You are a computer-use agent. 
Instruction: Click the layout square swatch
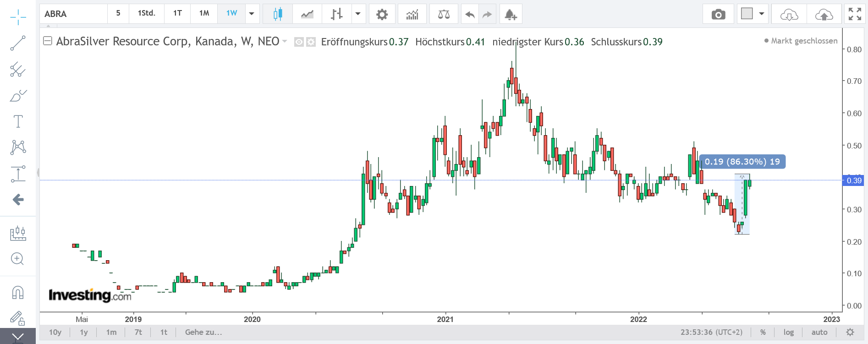[747, 14]
